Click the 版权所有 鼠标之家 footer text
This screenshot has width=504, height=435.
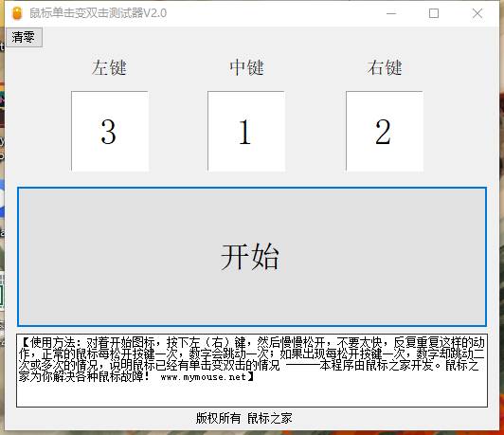point(244,418)
